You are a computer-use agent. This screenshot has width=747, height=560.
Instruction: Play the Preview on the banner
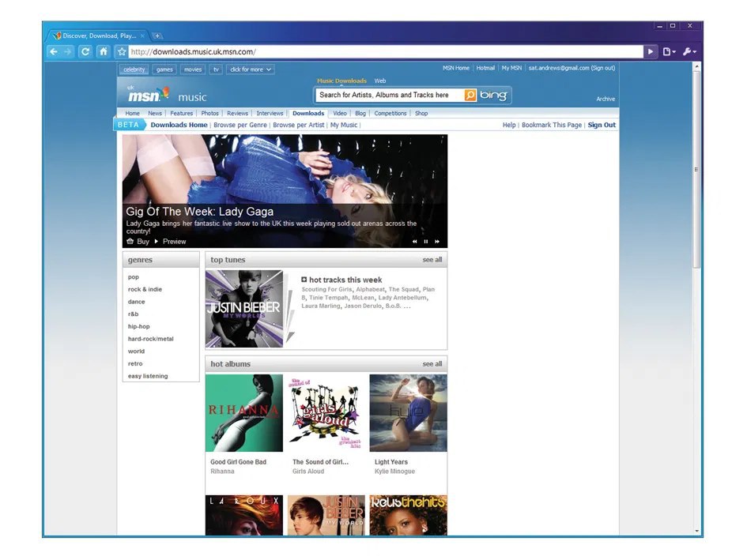[170, 242]
